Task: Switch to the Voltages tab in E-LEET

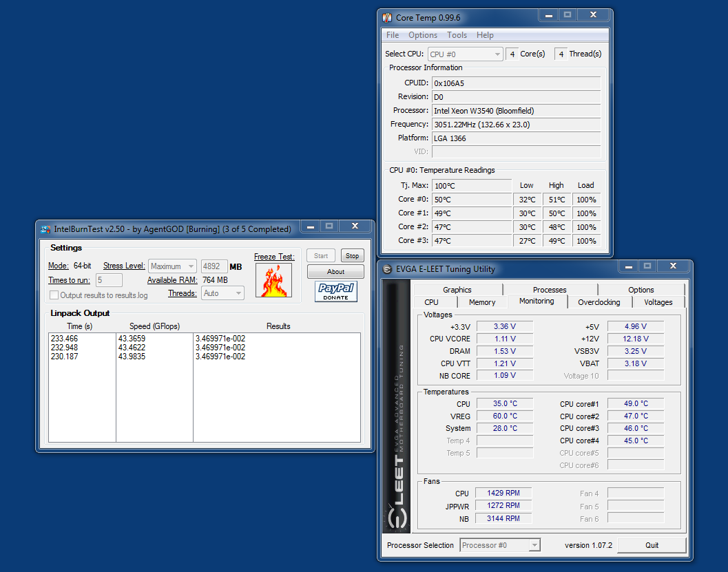Action: click(x=658, y=302)
